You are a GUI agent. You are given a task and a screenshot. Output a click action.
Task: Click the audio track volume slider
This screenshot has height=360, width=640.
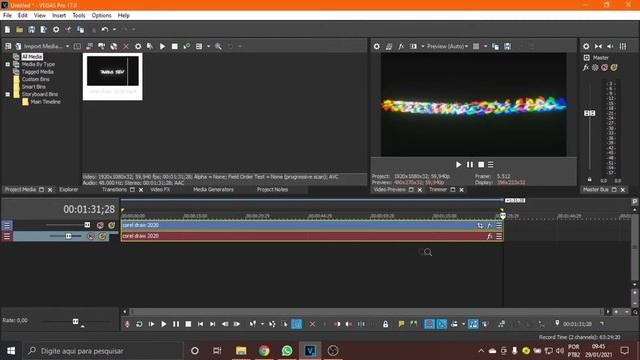[x=68, y=236]
